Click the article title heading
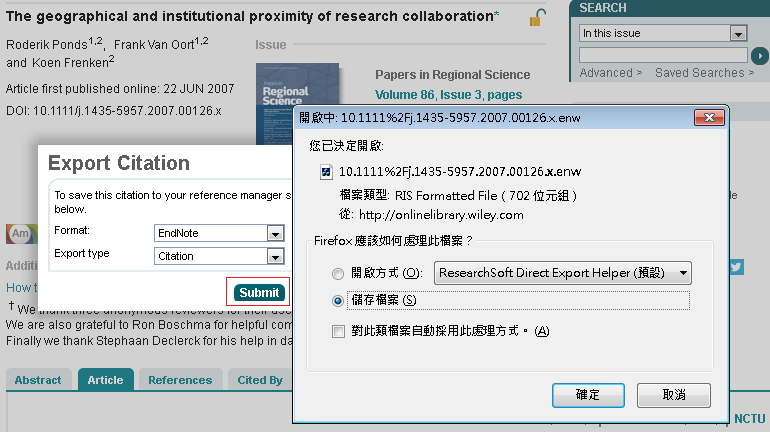770x432 pixels. pyautogui.click(x=252, y=16)
